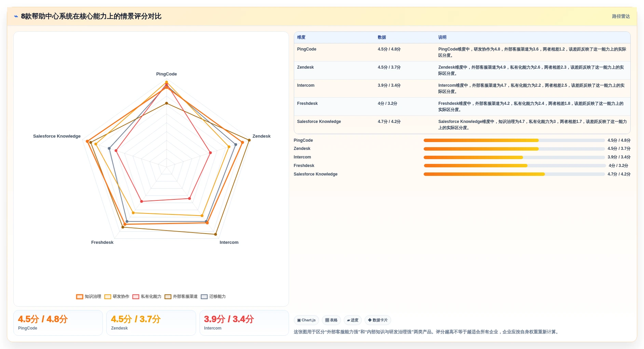Click the blue icon before the chart title
The width and height of the screenshot is (644, 349).
[x=16, y=16]
